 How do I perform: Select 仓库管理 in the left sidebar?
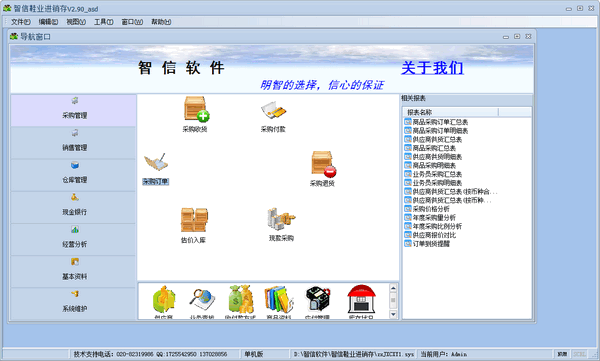click(x=73, y=175)
